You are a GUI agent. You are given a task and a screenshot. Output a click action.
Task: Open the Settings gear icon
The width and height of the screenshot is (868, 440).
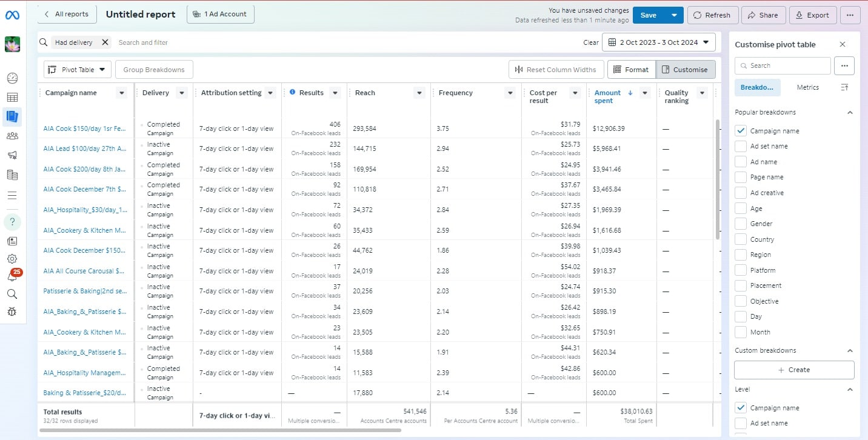pyautogui.click(x=12, y=259)
